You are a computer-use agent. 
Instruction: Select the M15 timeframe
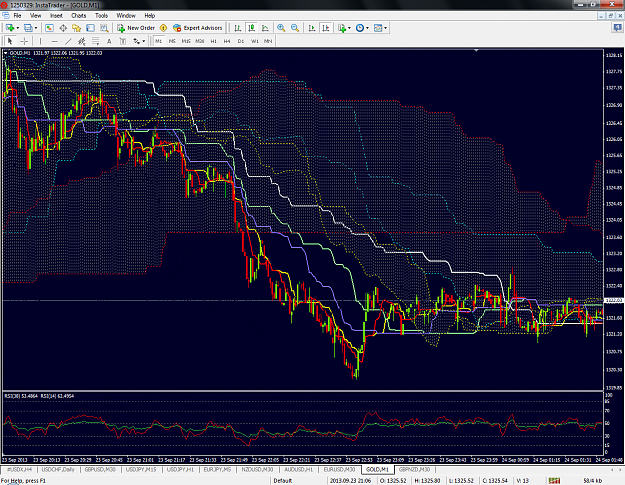point(186,41)
